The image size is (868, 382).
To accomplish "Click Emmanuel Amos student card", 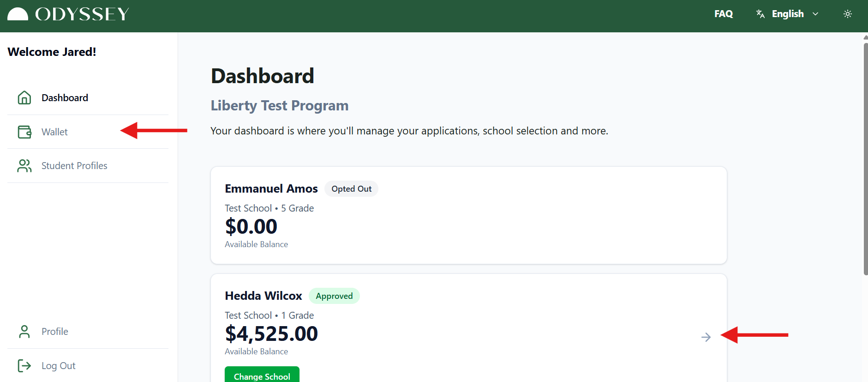I will (468, 215).
